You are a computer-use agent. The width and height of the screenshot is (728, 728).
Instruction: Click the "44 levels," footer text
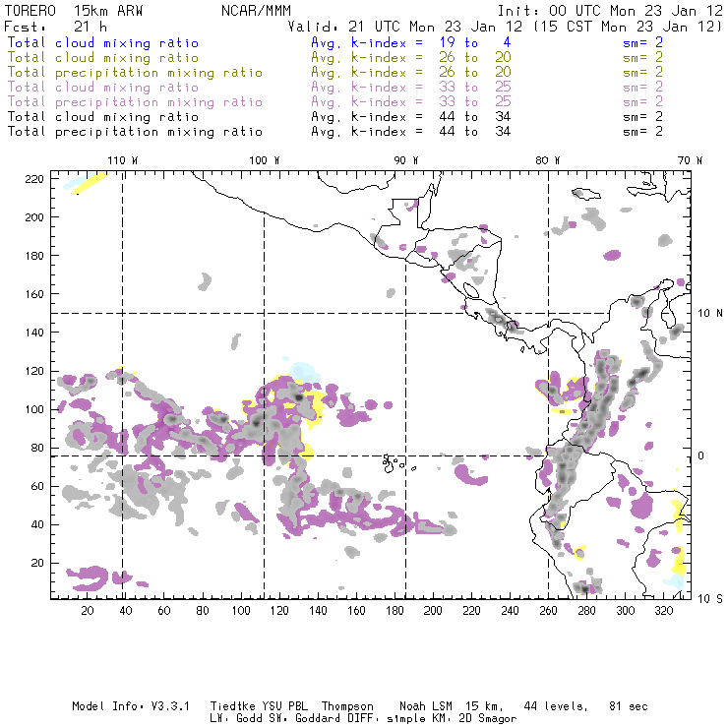tap(556, 706)
